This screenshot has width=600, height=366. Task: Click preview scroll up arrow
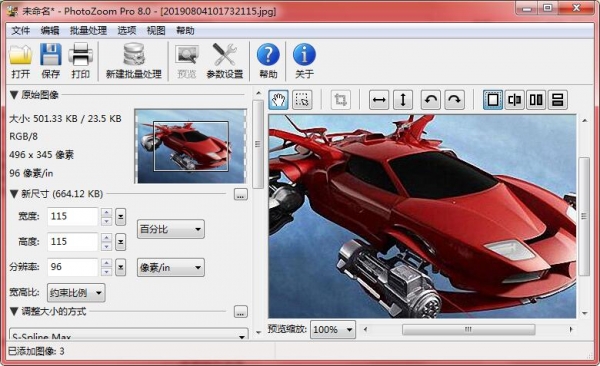click(x=584, y=121)
